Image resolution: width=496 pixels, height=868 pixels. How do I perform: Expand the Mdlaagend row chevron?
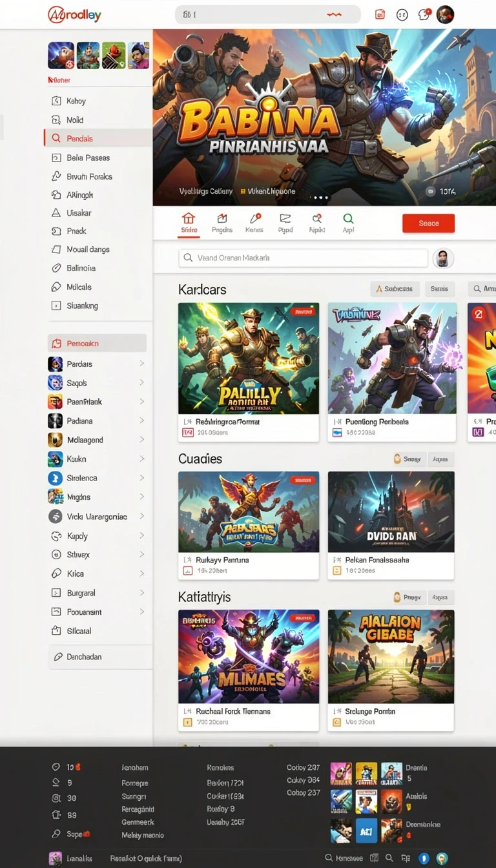pos(141,440)
